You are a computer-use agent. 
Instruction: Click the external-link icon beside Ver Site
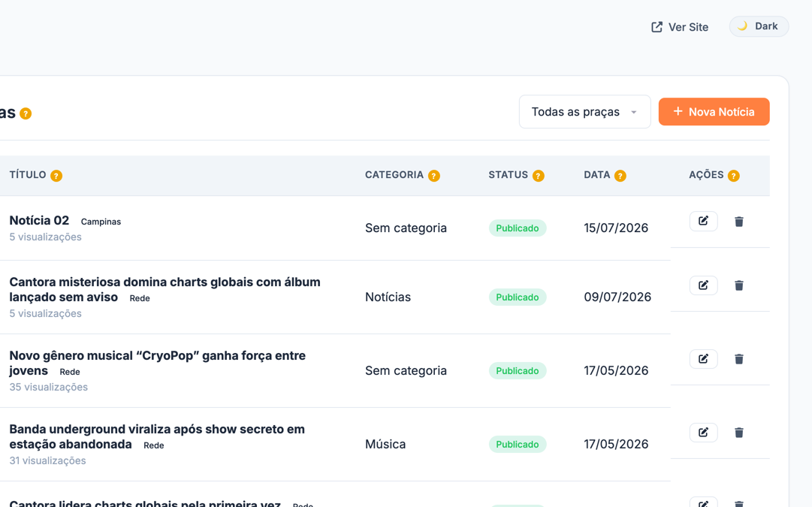pyautogui.click(x=657, y=27)
